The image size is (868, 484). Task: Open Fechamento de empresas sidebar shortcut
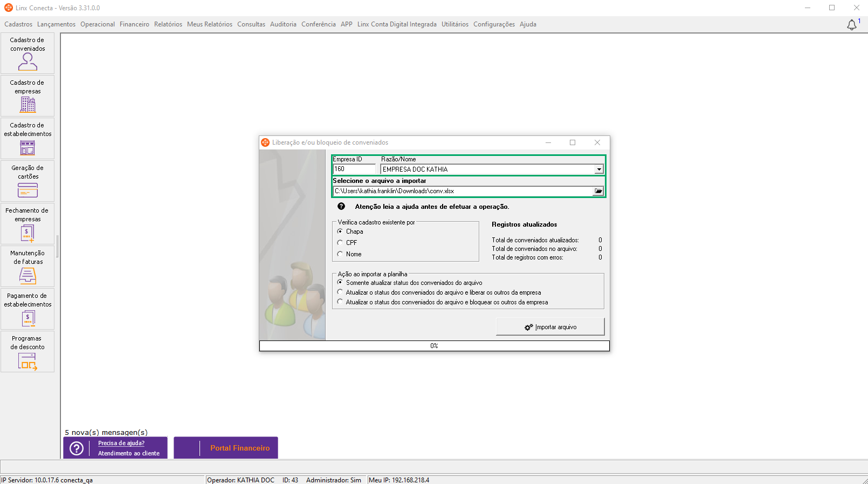(x=27, y=224)
